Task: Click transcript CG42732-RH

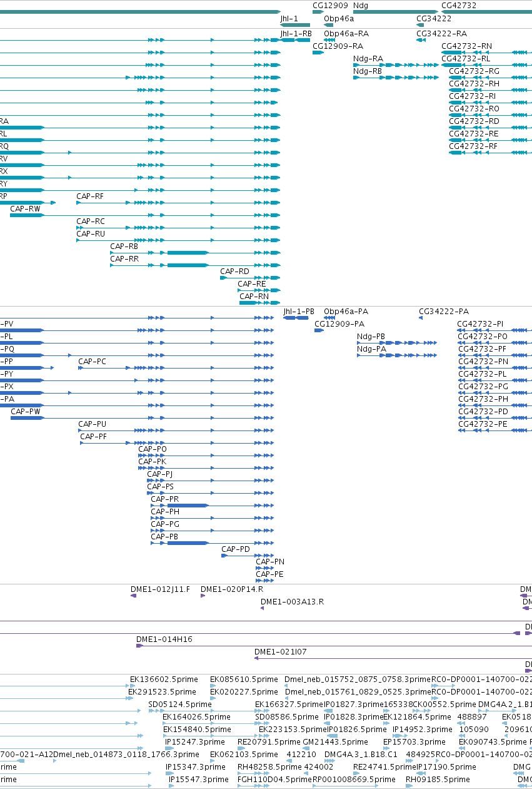Action: click(x=490, y=90)
